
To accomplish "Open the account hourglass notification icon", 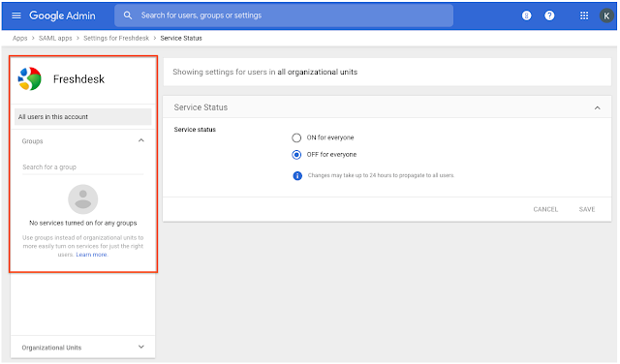I will click(x=527, y=15).
